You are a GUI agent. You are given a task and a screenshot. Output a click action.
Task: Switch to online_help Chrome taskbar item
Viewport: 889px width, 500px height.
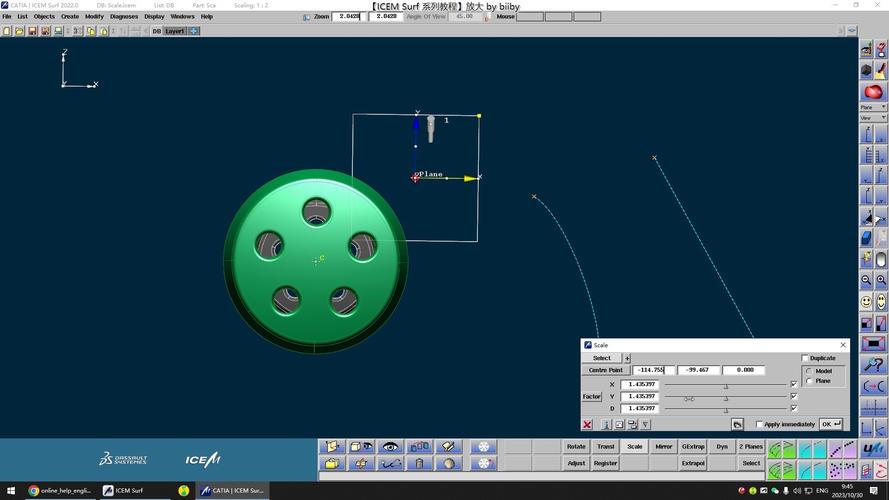(x=60, y=491)
